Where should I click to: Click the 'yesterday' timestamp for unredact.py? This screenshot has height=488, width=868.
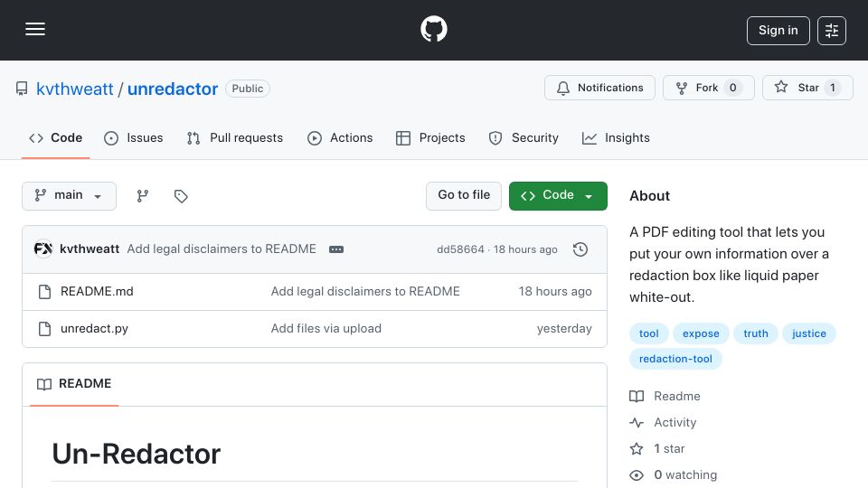tap(564, 329)
